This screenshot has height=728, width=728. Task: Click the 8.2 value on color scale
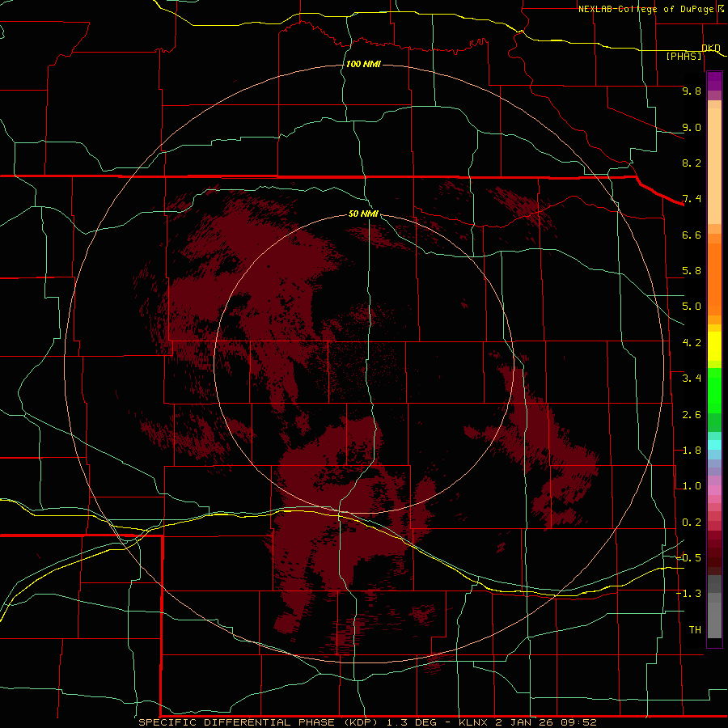(692, 163)
